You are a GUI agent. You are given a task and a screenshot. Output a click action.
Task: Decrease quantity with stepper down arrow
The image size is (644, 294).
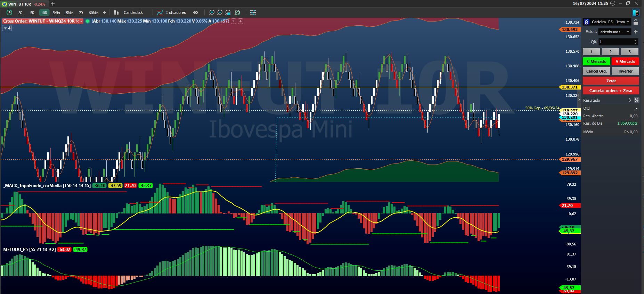click(x=636, y=43)
